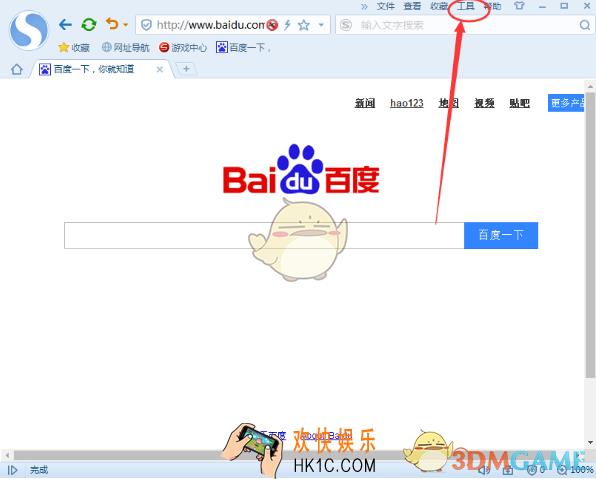Click the Sogou browser logo

(x=29, y=31)
